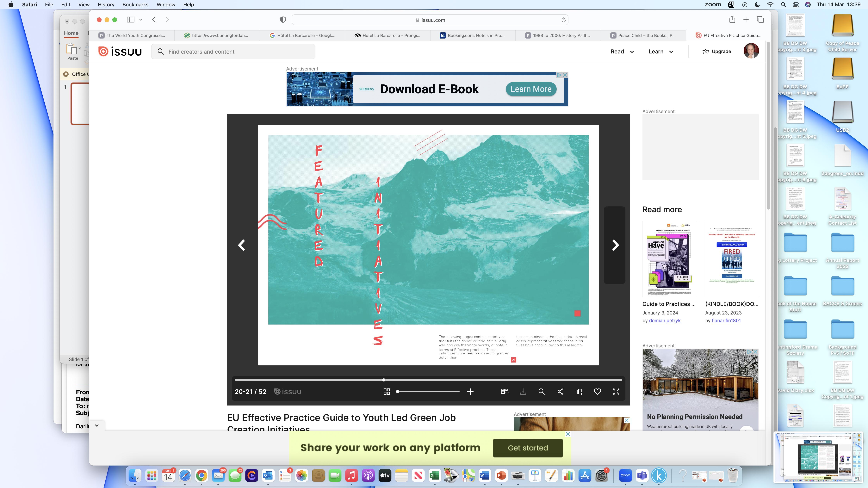The image size is (868, 488).
Task: Click the magnifier search icon in viewer
Action: click(x=542, y=392)
